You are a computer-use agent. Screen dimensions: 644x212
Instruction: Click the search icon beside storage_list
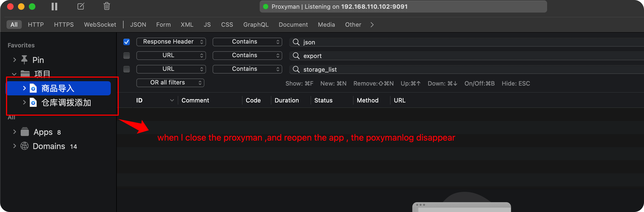pos(296,69)
